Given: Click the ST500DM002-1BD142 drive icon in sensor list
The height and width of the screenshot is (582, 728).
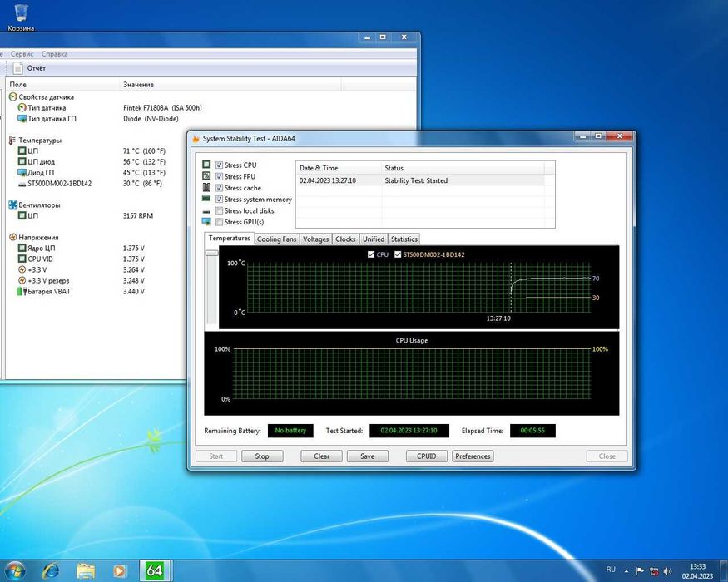Looking at the screenshot, I should [x=22, y=185].
